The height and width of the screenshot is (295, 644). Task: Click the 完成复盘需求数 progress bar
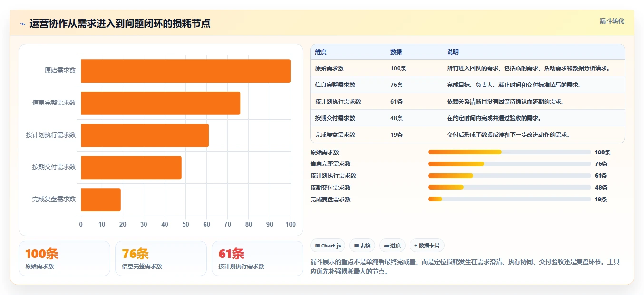pyautogui.click(x=509, y=199)
